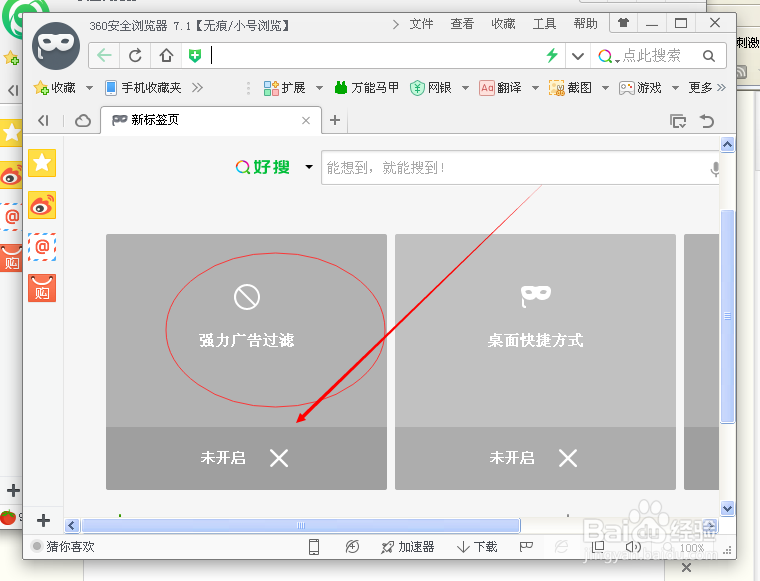
Task: Open the tab list icon
Action: point(678,121)
